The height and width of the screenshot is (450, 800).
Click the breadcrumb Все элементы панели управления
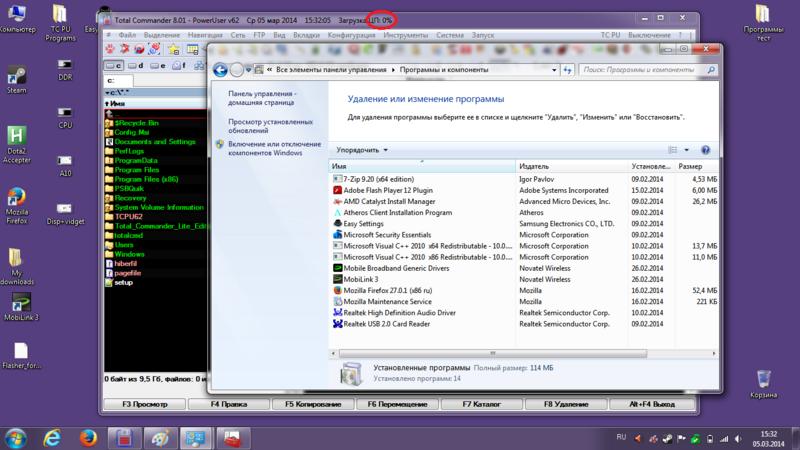coord(331,70)
